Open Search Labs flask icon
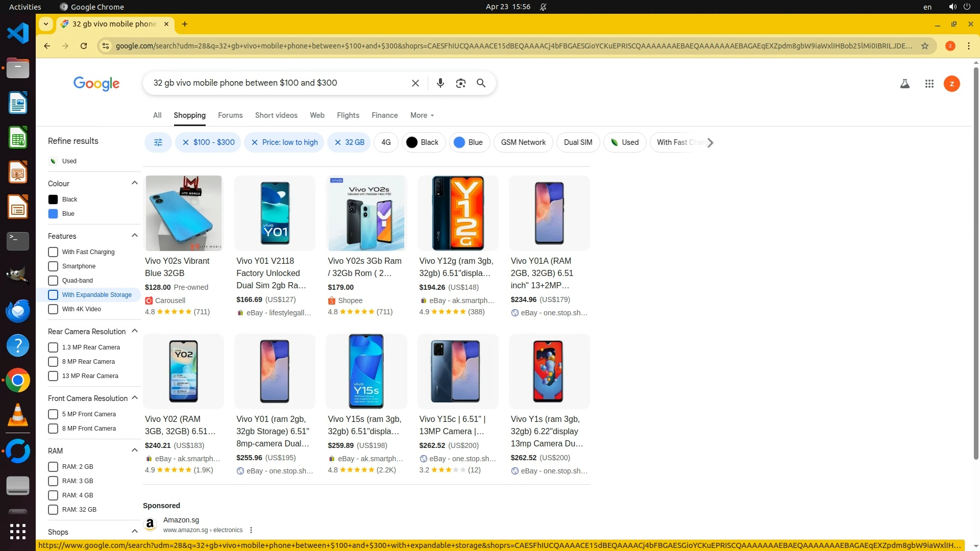Screen dimensions: 980x551 (x=904, y=84)
